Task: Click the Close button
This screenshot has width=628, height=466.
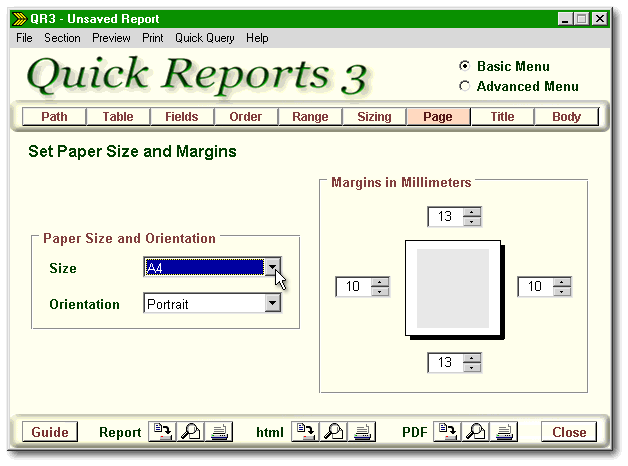Action: tap(569, 432)
